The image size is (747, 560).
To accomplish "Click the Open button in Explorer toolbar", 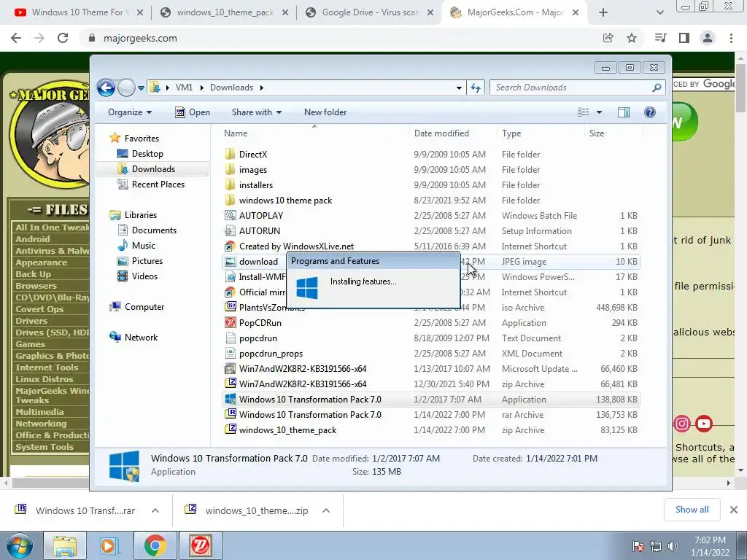I will [193, 112].
